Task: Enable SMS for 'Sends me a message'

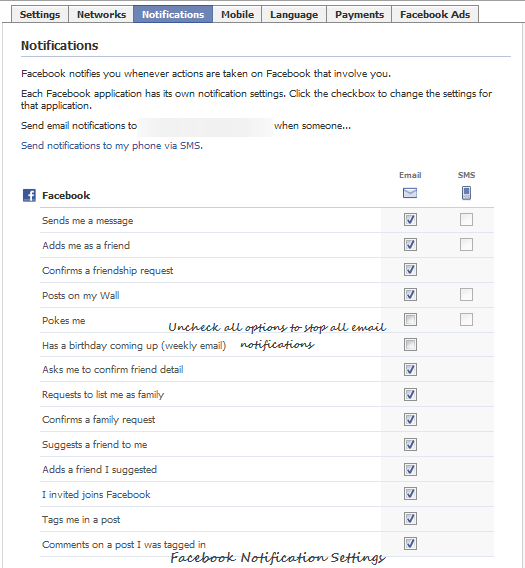Action: tap(466, 220)
